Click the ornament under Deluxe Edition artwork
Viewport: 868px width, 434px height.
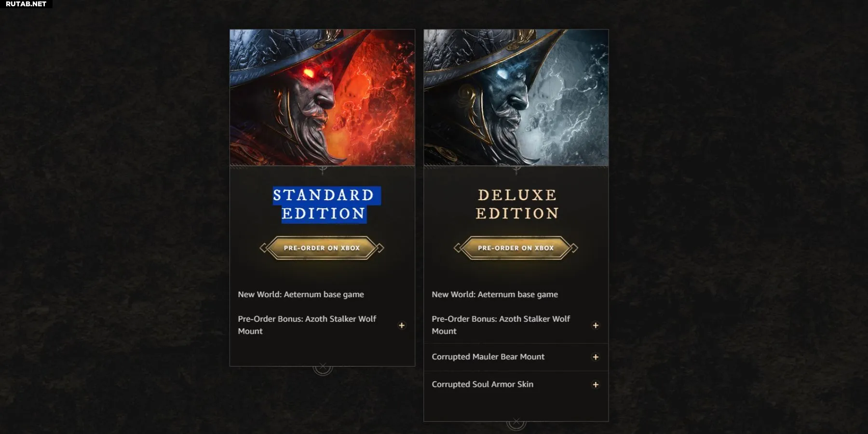click(516, 169)
